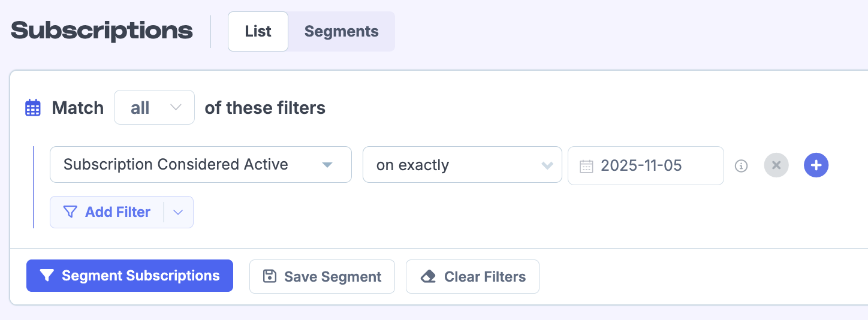
Task: Open the 'Subscription Considered Active' field dropdown
Action: click(x=200, y=165)
